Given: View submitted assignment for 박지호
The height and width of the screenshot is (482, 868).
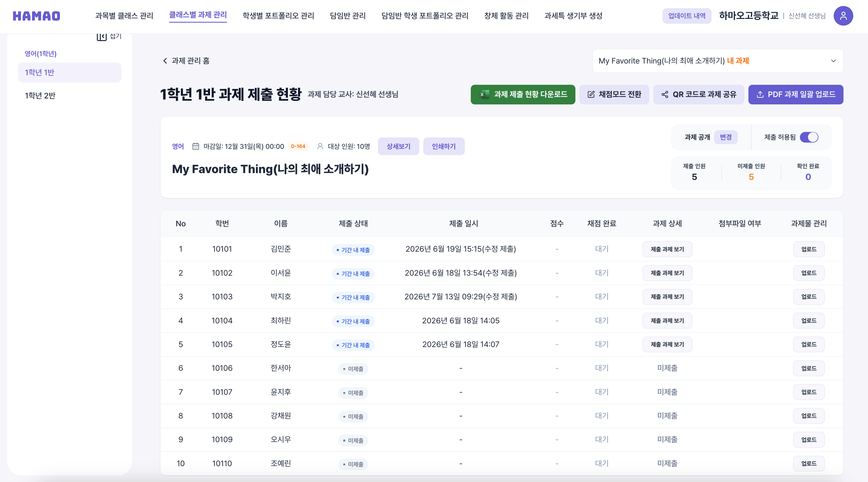Looking at the screenshot, I should pyautogui.click(x=667, y=297).
